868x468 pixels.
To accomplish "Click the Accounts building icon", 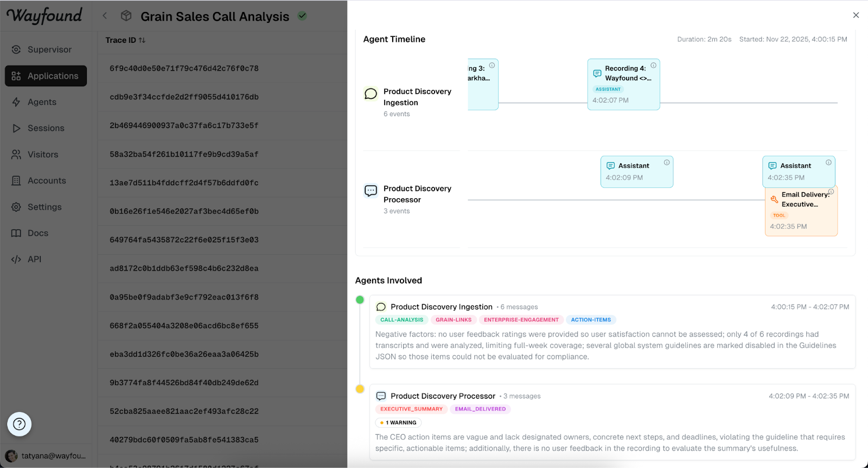I will point(16,181).
